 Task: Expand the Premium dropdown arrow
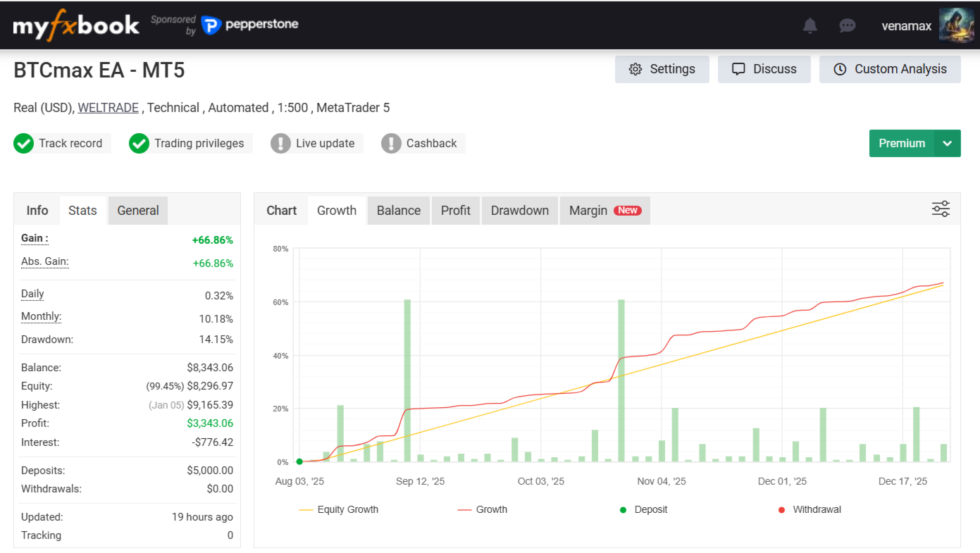click(x=948, y=144)
